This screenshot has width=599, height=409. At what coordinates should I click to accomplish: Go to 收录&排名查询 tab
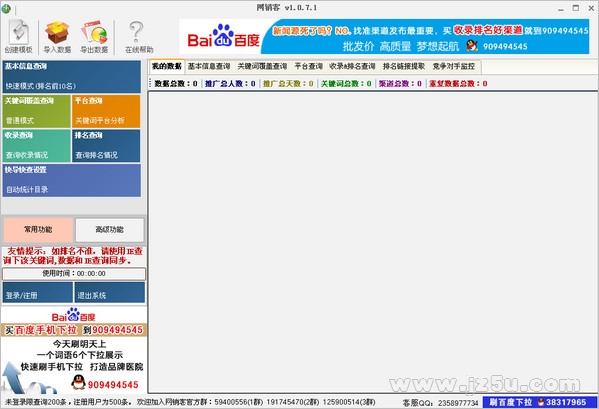pos(352,66)
